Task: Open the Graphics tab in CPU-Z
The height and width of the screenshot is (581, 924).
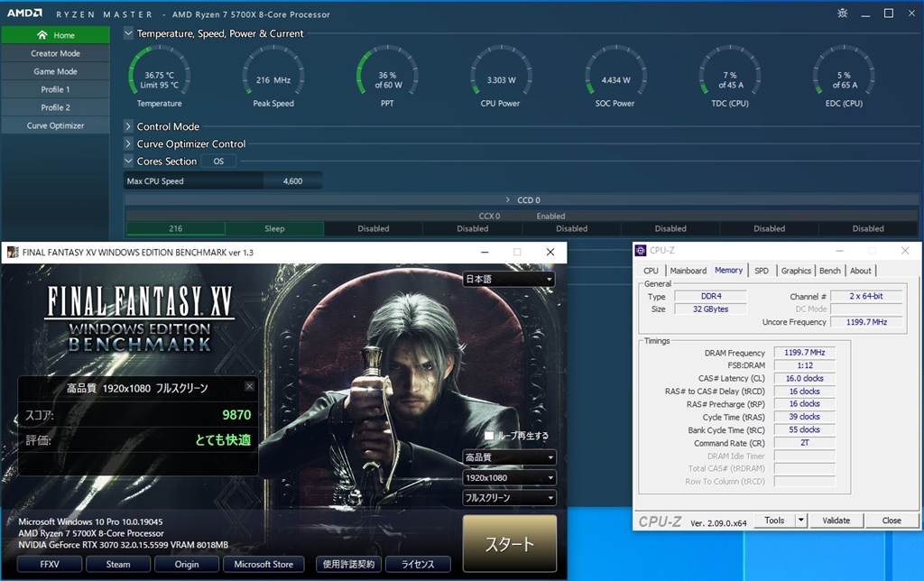Action: (796, 271)
